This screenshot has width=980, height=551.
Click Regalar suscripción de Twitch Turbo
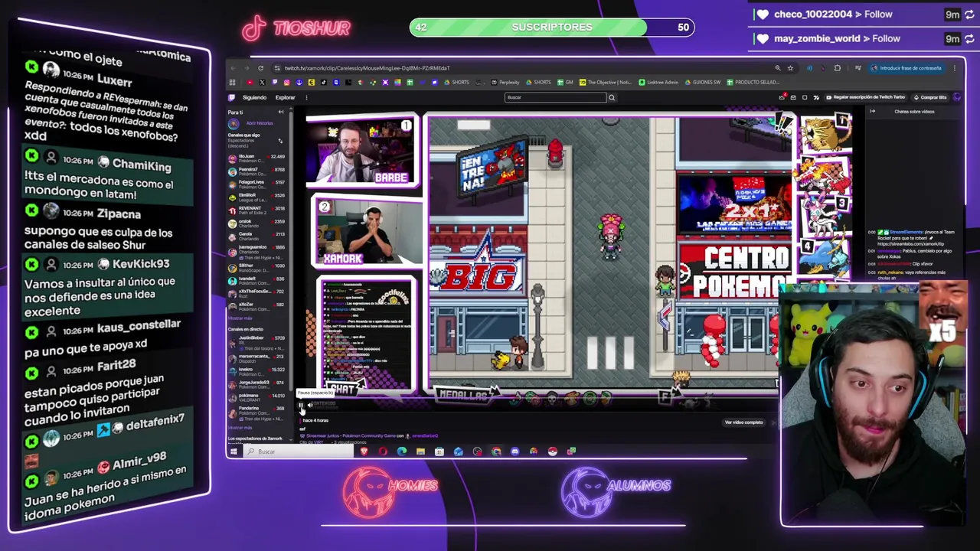(865, 97)
